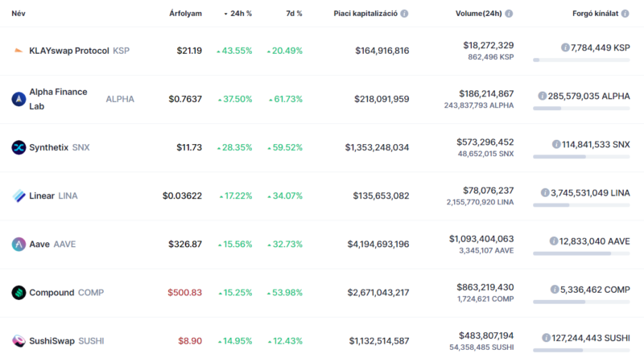Viewport: 644px width, 358px height.
Task: Click the $11.73 price value
Action: pyautogui.click(x=189, y=147)
